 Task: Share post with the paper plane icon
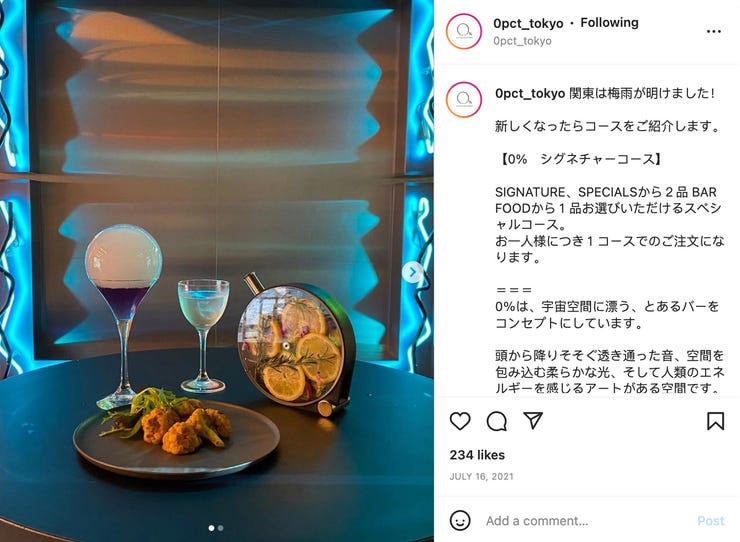point(533,420)
